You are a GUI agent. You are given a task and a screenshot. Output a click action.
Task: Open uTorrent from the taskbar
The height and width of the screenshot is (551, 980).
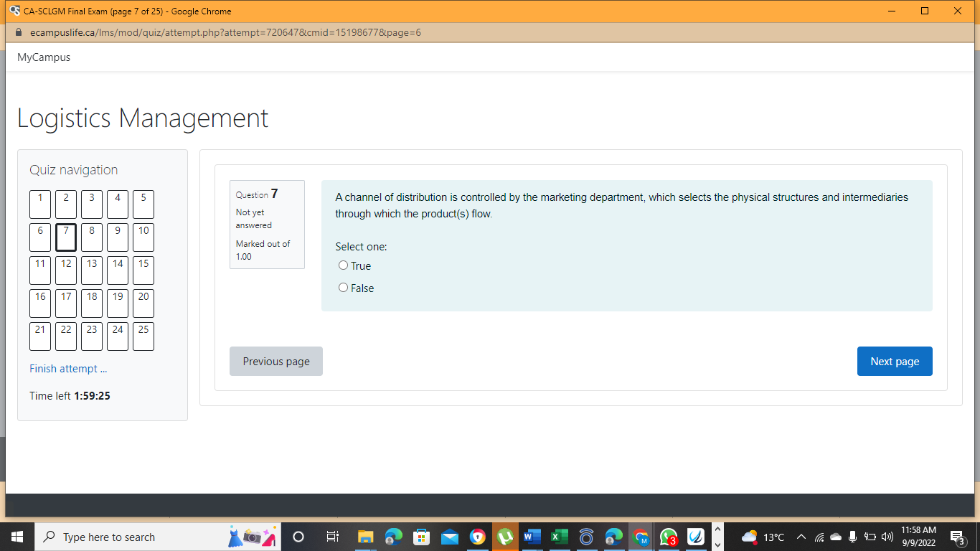coord(504,537)
